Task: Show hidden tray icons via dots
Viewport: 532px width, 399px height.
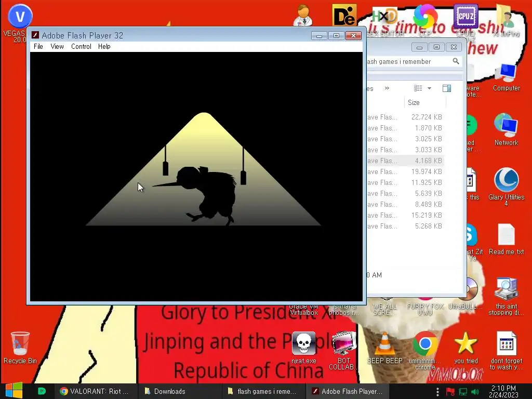Action: (x=437, y=392)
